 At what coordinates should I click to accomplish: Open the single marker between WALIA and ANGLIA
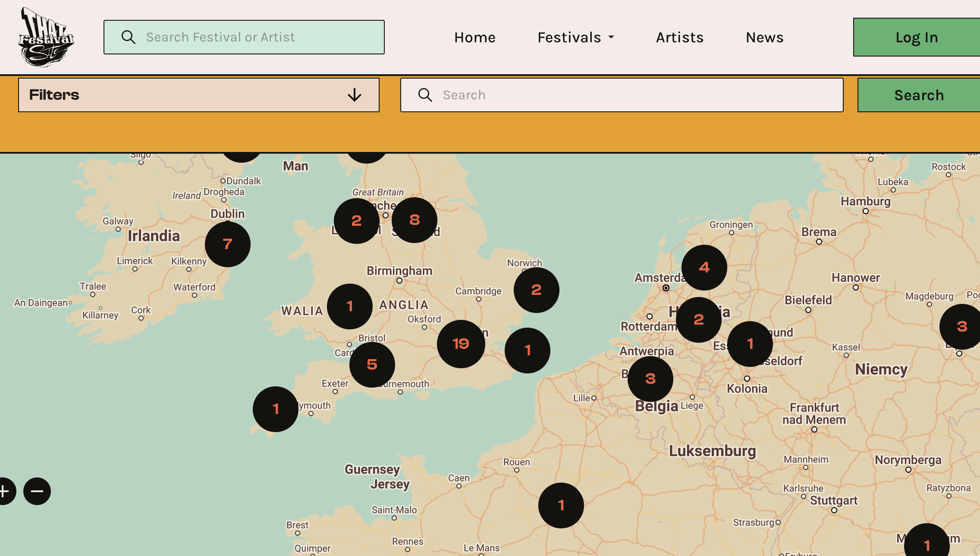350,306
